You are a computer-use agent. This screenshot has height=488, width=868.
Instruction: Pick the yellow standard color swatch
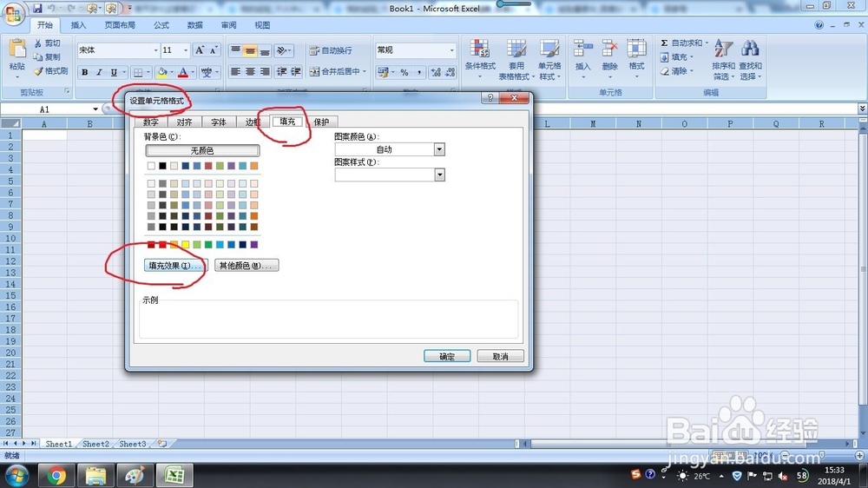(186, 244)
